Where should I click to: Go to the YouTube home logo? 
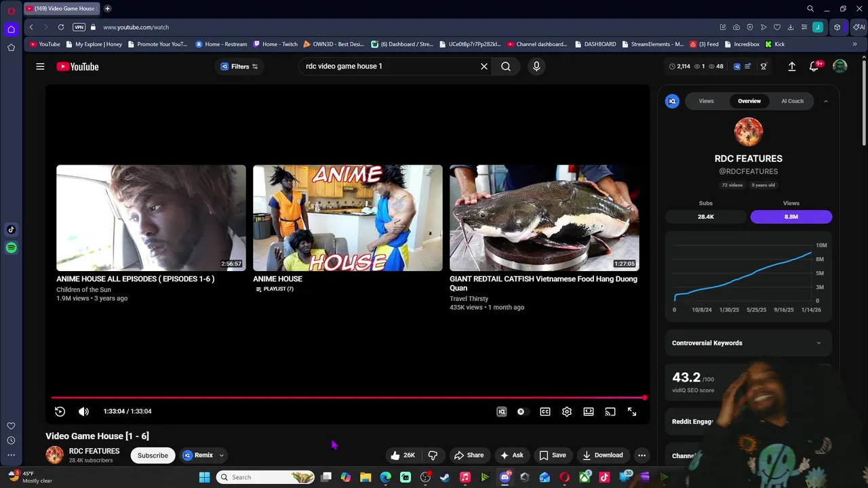(x=77, y=66)
